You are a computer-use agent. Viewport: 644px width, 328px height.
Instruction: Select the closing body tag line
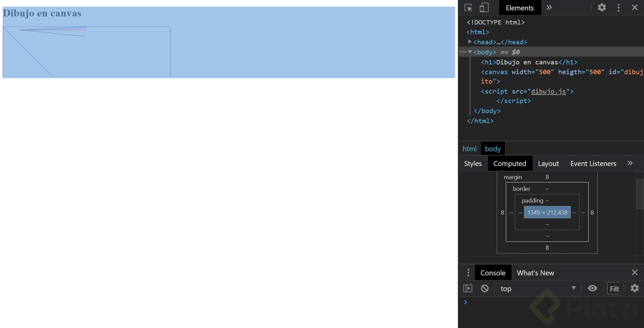(487, 111)
